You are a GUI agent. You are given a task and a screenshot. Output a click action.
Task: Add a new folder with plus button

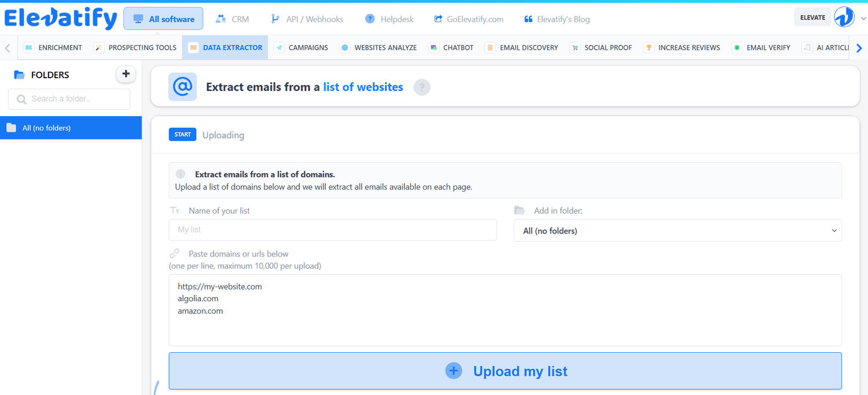[126, 74]
